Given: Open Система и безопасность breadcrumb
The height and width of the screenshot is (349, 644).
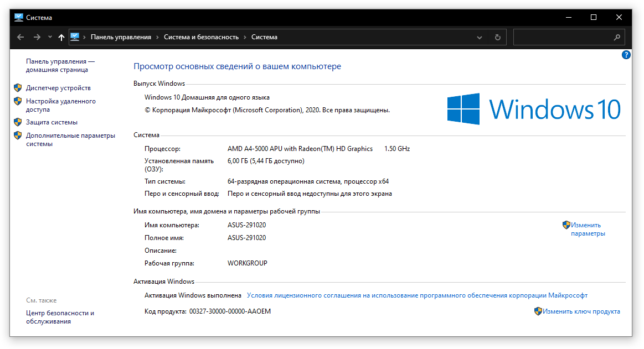Looking at the screenshot, I should tap(201, 37).
